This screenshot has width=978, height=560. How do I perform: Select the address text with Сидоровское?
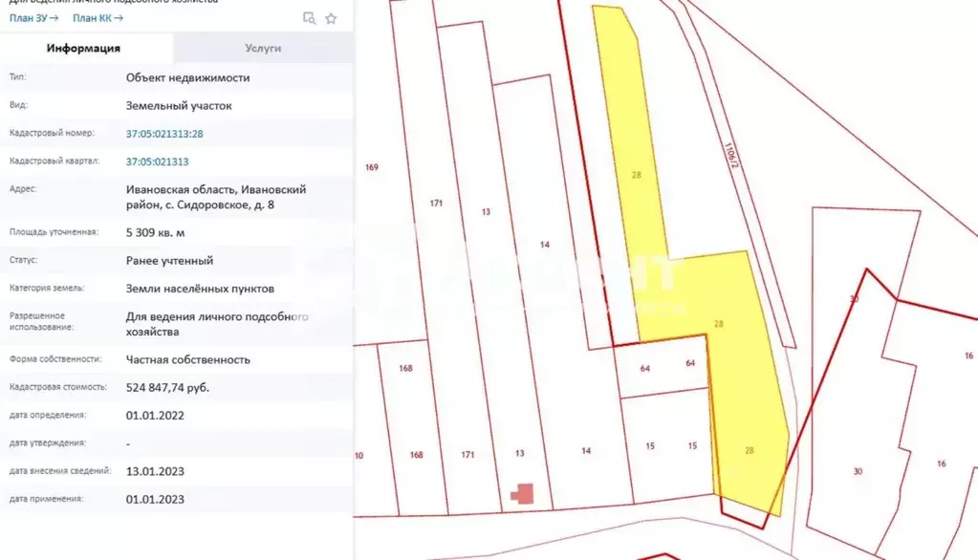click(x=216, y=197)
